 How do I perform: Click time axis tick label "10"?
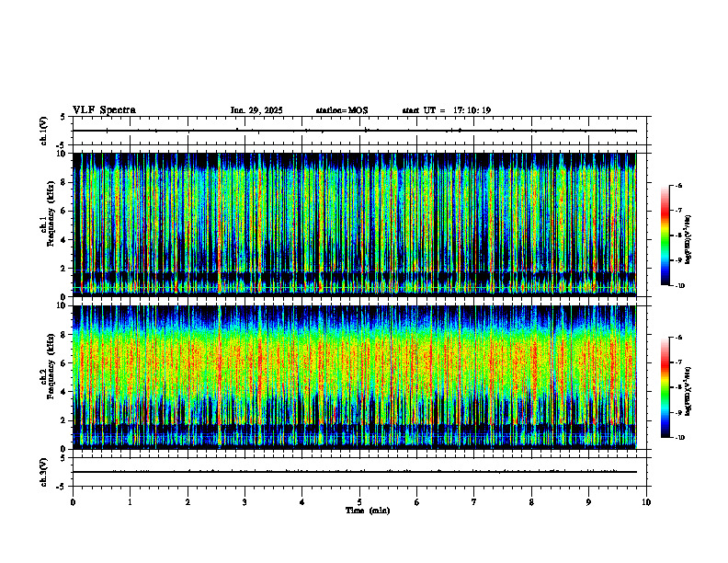click(646, 502)
